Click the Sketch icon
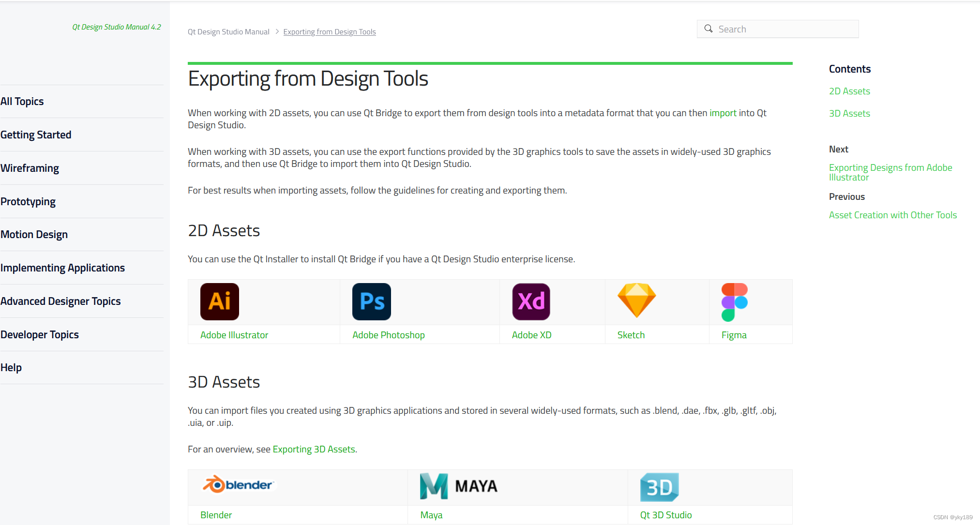980x525 pixels. click(636, 301)
